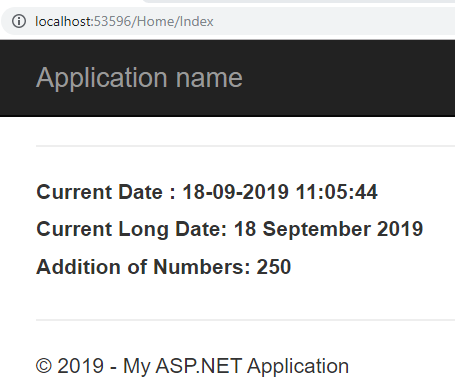Click the Current Date label text
The image size is (455, 389).
point(106,192)
